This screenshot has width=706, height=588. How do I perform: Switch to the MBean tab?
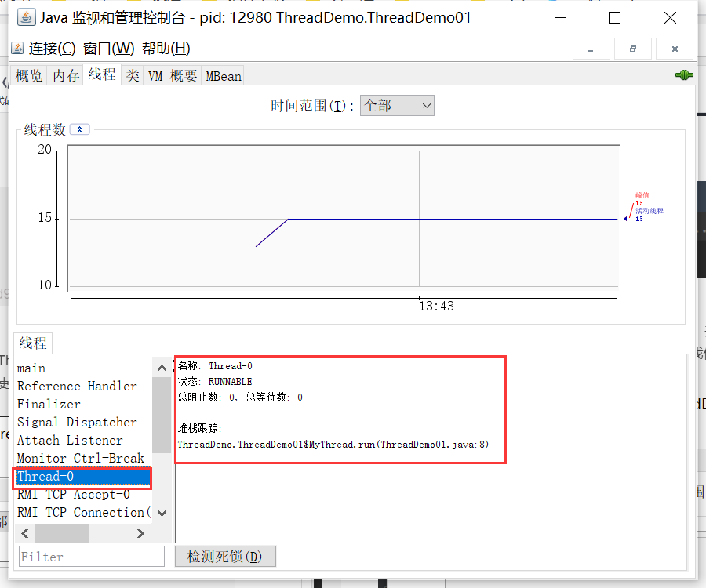(224, 75)
